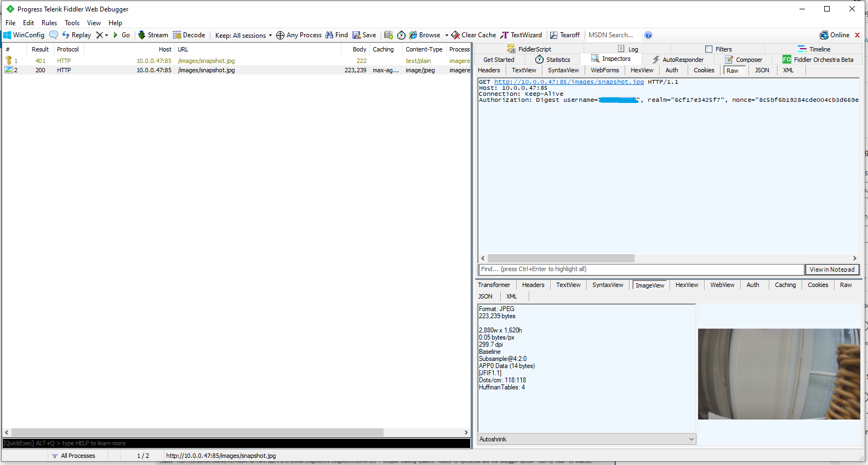
Task: Toggle Stream mode on
Action: (153, 35)
